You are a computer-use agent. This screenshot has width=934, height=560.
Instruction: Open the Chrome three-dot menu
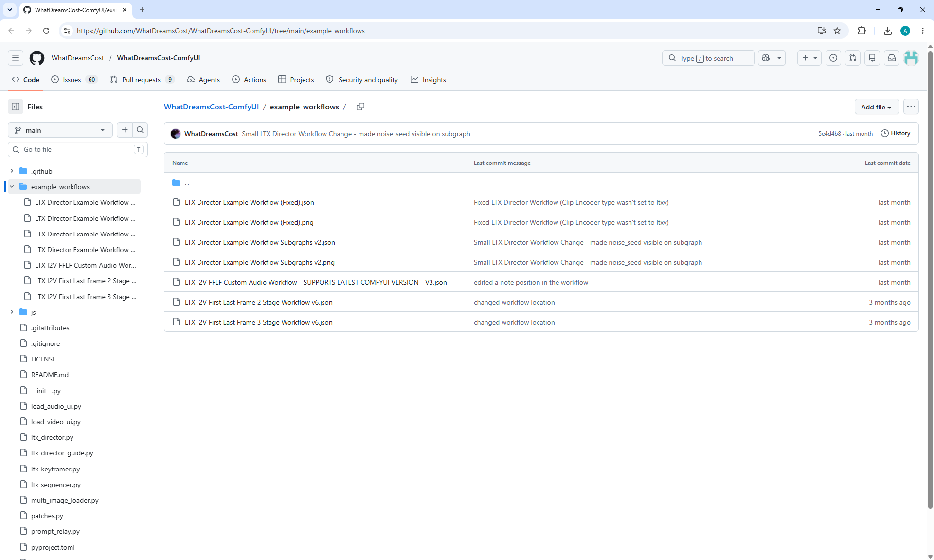coord(923,31)
